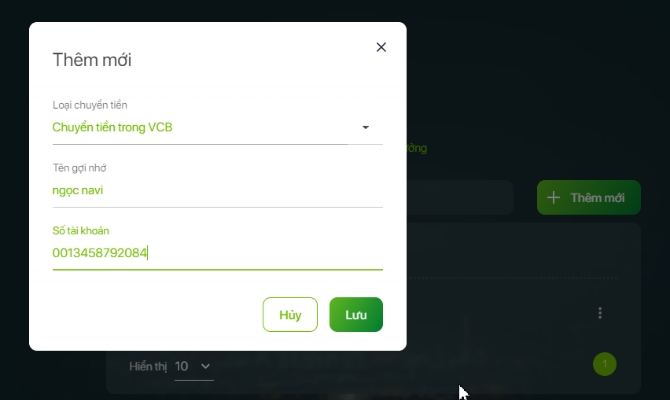The image size is (670, 400).
Task: Click the Tên gợi nhớ label
Action: coord(79,168)
